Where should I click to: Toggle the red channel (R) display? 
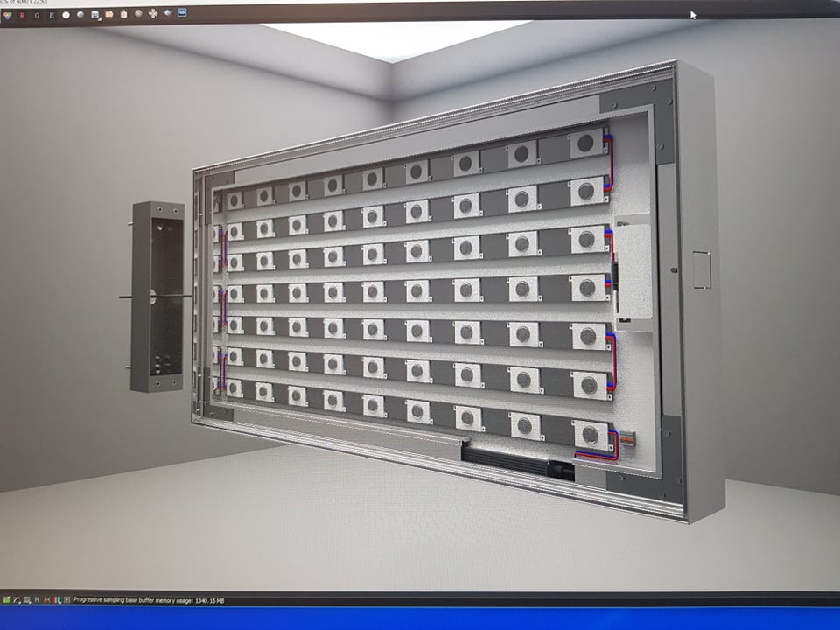[x=23, y=16]
